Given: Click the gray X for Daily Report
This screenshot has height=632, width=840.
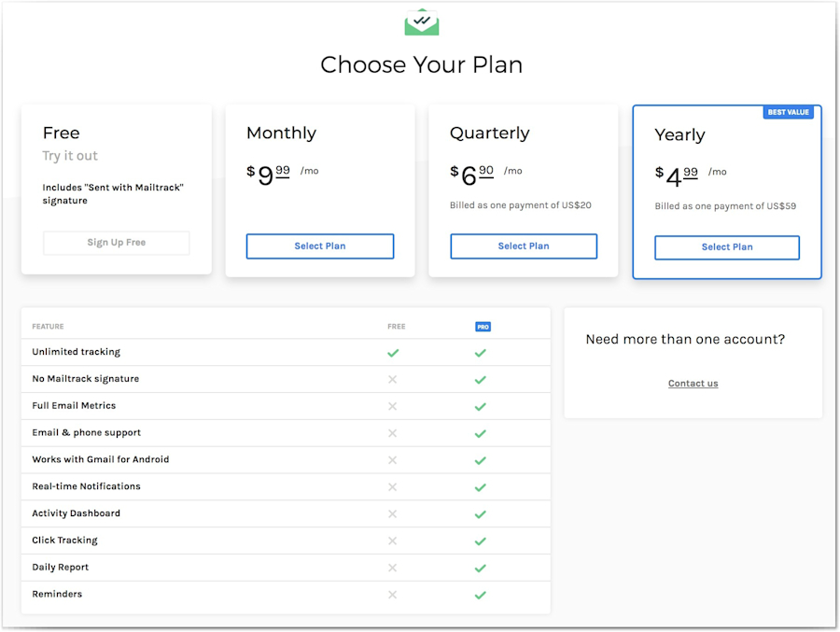Looking at the screenshot, I should pos(392,568).
